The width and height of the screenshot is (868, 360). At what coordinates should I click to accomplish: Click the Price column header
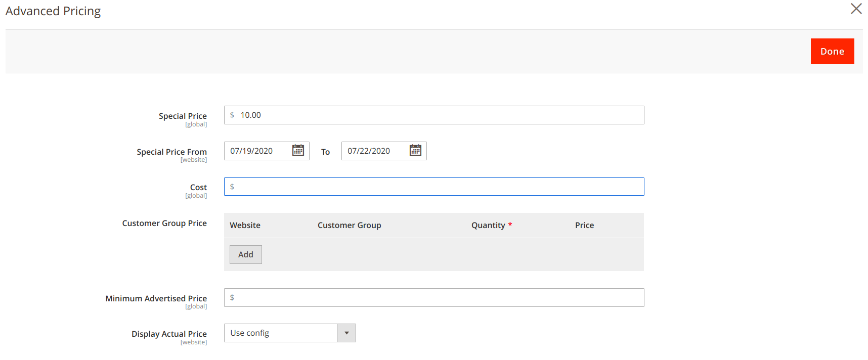click(584, 226)
